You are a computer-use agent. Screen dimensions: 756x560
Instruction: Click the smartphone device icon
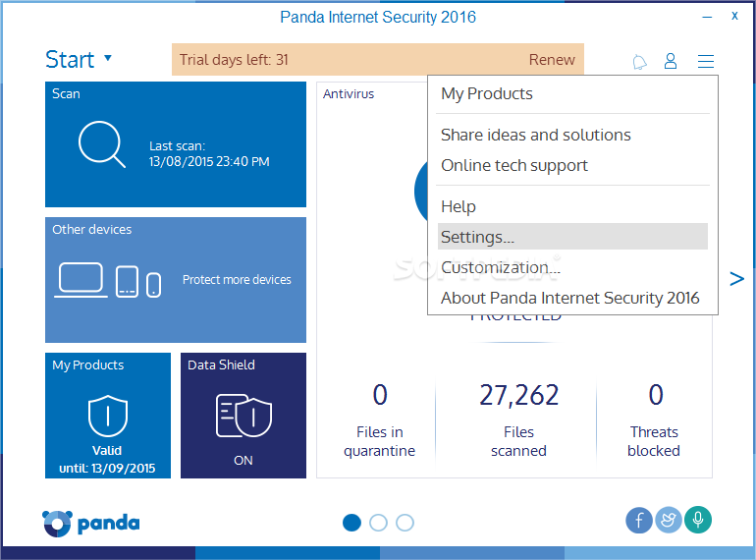click(x=153, y=285)
